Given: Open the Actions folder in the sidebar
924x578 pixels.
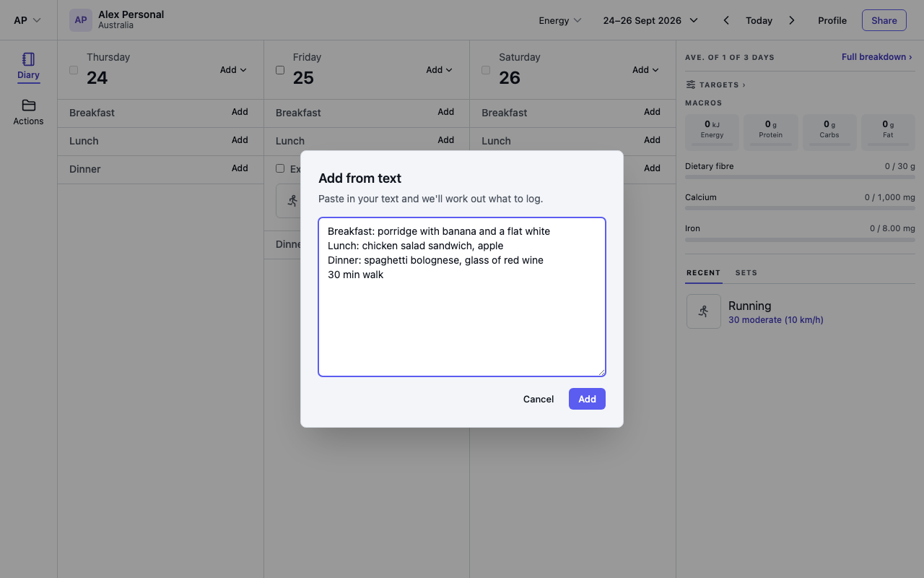Looking at the screenshot, I should click(28, 113).
